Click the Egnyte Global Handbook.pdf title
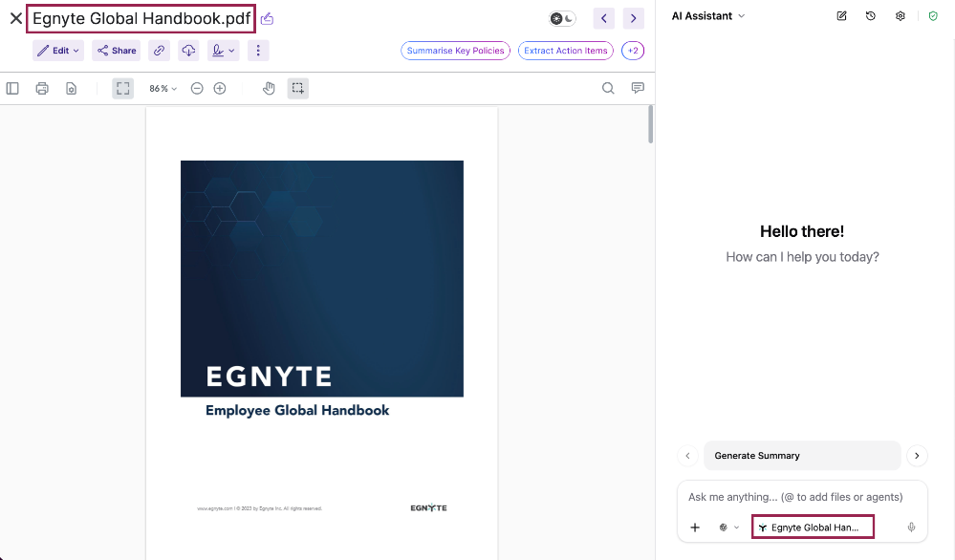955x560 pixels. [x=141, y=19]
